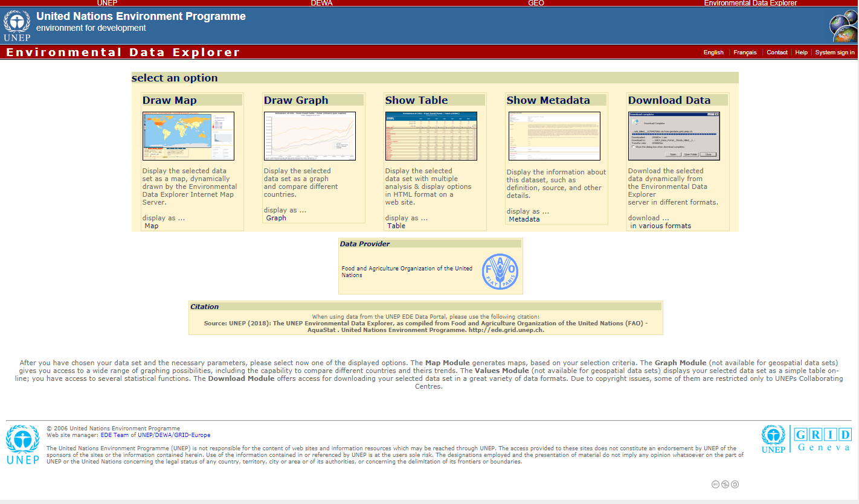Click the Metadata display link
859x504 pixels.
click(524, 219)
